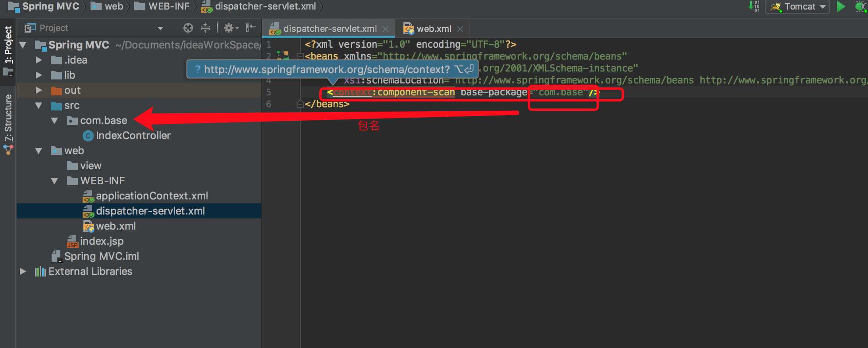The width and height of the screenshot is (868, 348).
Task: Select the view folder
Action: click(x=91, y=166)
